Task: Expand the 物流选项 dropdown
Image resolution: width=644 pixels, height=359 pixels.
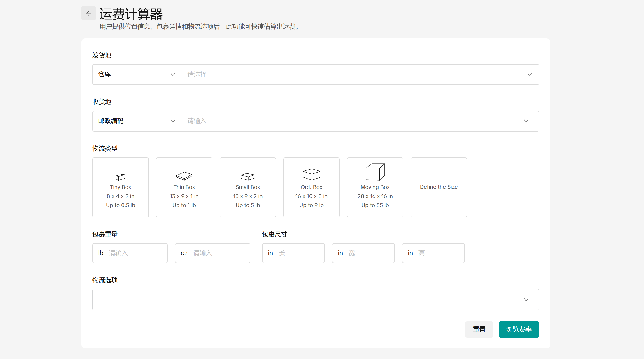Action: click(526, 299)
